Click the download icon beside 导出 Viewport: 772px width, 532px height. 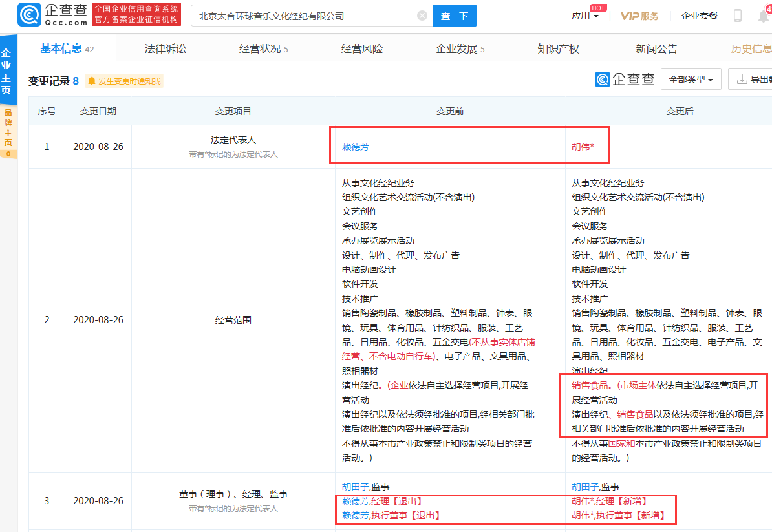pyautogui.click(x=742, y=80)
